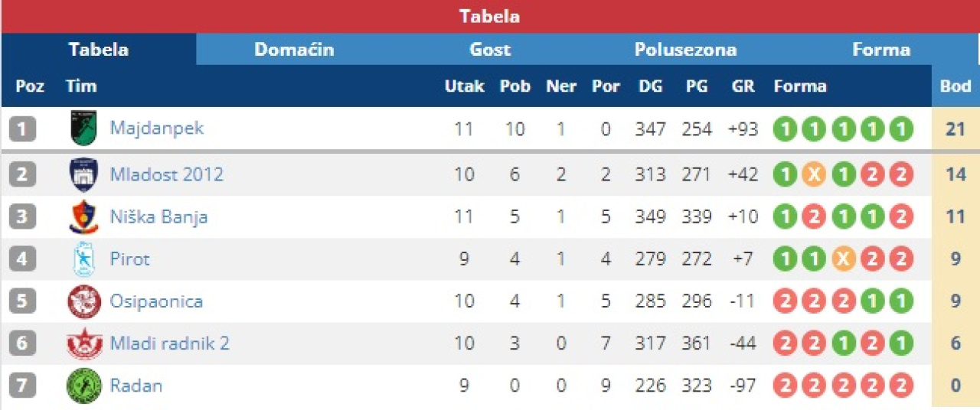980x410 pixels.
Task: Show the Forma tab
Action: tap(881, 50)
